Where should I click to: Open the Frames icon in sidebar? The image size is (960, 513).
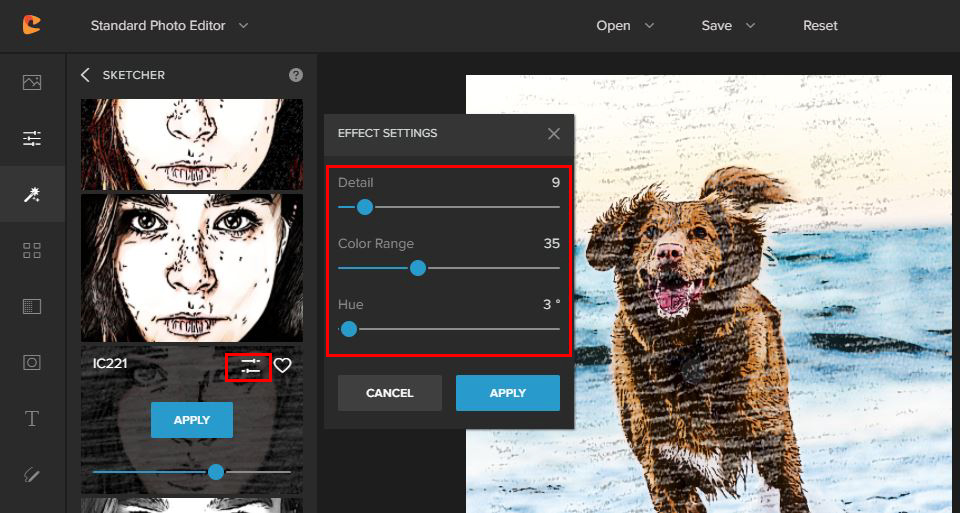point(32,362)
